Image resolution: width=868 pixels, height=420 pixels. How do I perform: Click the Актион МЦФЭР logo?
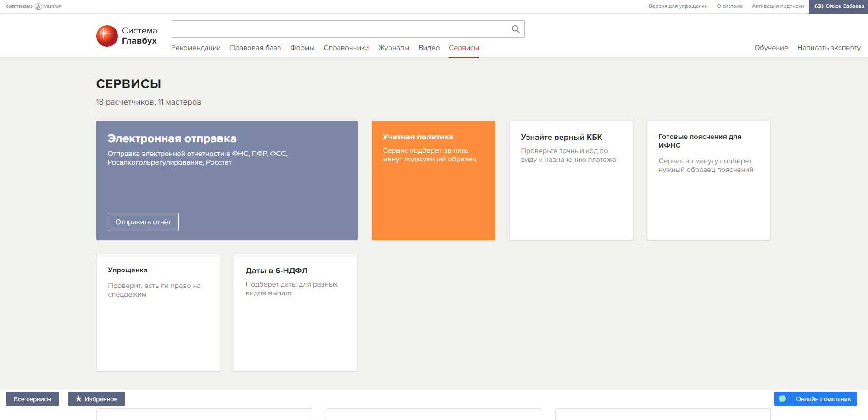tap(33, 6)
